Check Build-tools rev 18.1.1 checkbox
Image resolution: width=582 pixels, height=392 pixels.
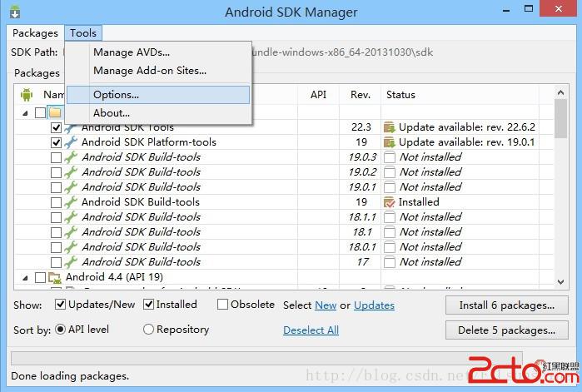[x=56, y=217]
